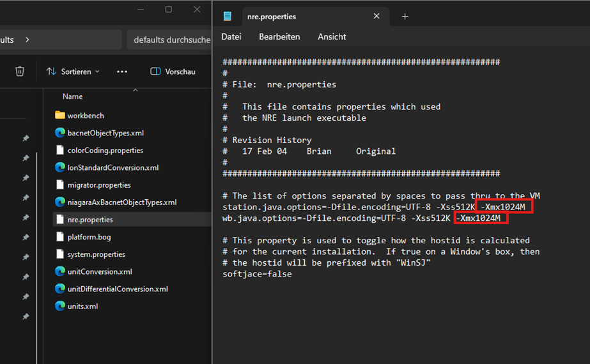Open the Datei menu in Notepad
The image size is (590, 364).
pyautogui.click(x=231, y=37)
